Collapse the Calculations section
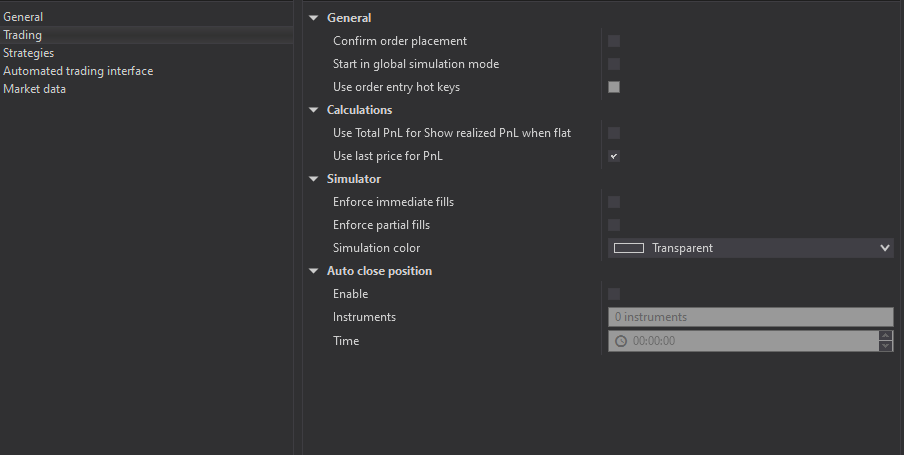 (x=314, y=110)
